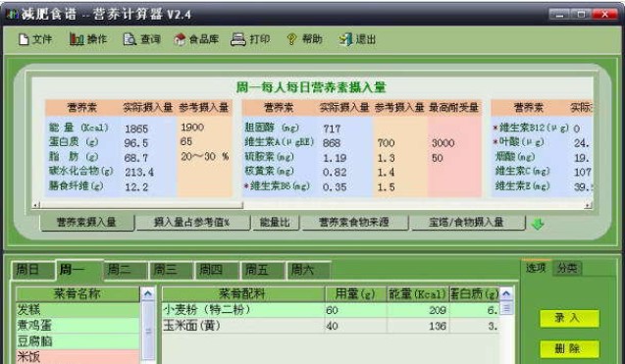The height and width of the screenshot is (364, 625).
Task: Click the lightbulb icon next to 帮助
Action: coord(291,39)
